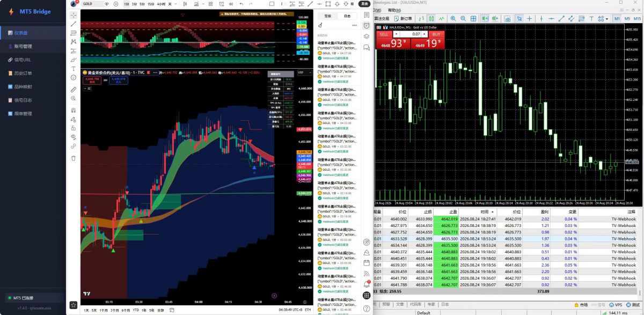Select candlestick chart type icon in MT5

coord(431,18)
